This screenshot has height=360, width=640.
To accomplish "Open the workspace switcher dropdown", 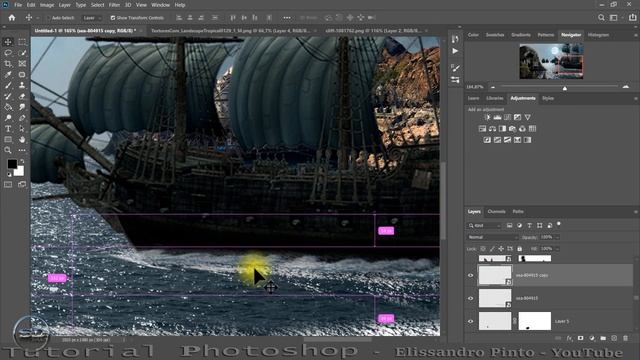I will (x=615, y=18).
